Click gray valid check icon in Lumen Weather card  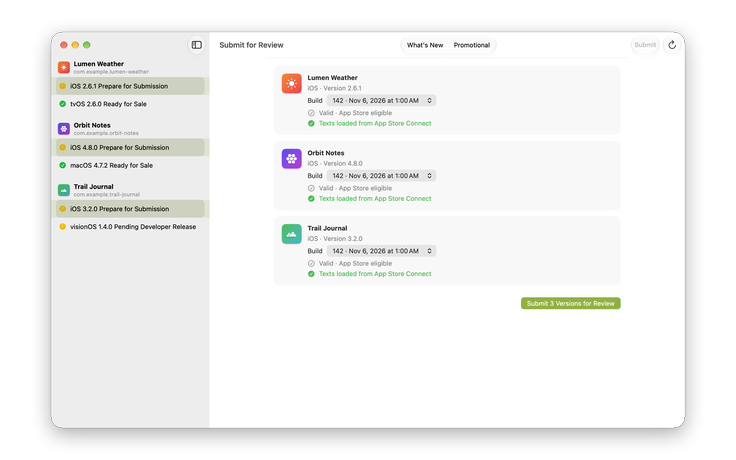pos(311,113)
